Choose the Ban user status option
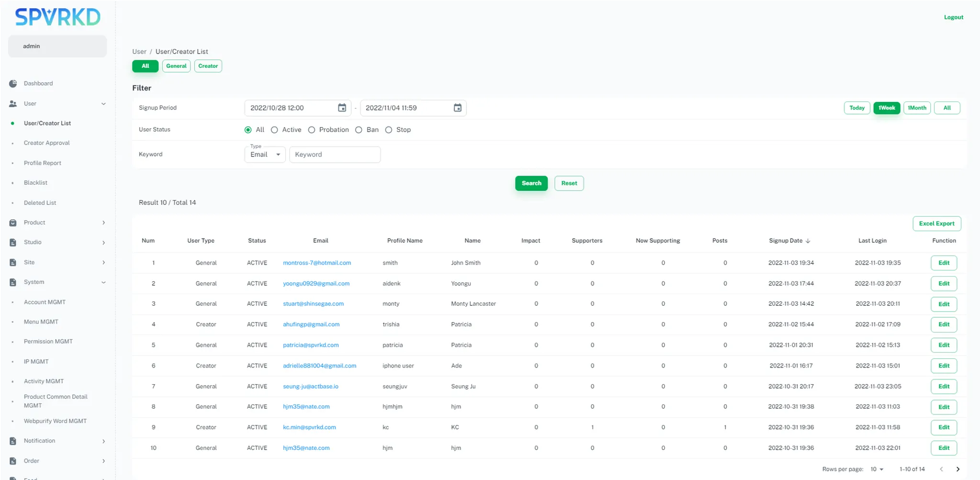The height and width of the screenshot is (480, 980). [358, 130]
